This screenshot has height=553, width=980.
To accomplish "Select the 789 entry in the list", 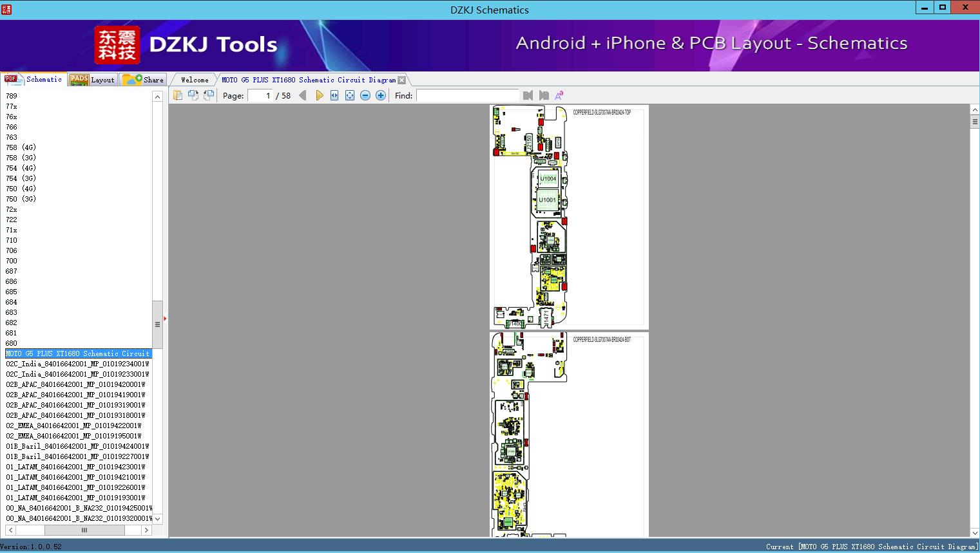I will (x=12, y=96).
